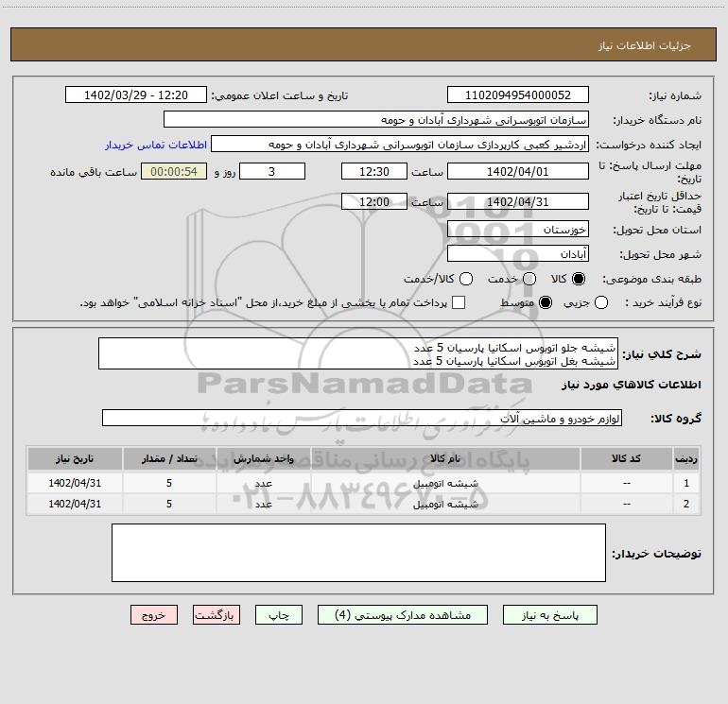728x704 pixels.
Task: Click the quantity 5 in row 1
Action: point(169,483)
